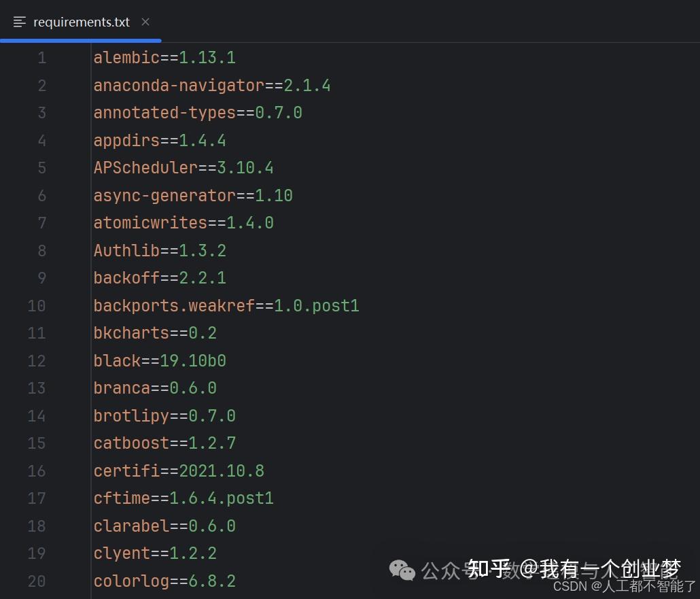
Task: Click line number 1 in the gutter
Action: pos(41,58)
